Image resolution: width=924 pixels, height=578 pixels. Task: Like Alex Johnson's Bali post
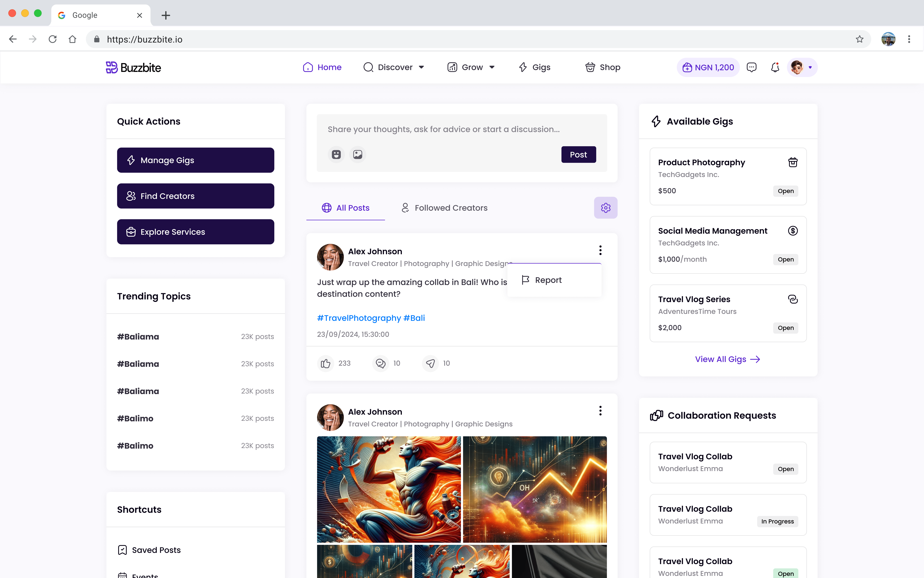point(325,363)
